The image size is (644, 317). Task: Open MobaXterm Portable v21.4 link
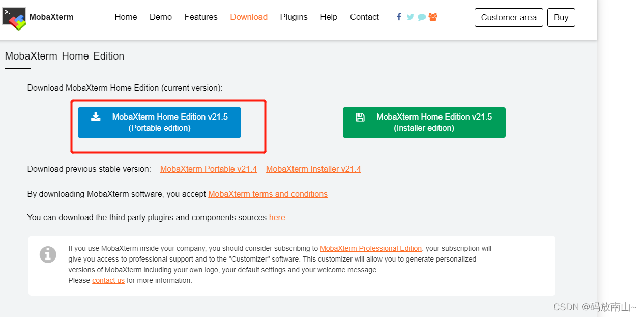[x=209, y=169]
